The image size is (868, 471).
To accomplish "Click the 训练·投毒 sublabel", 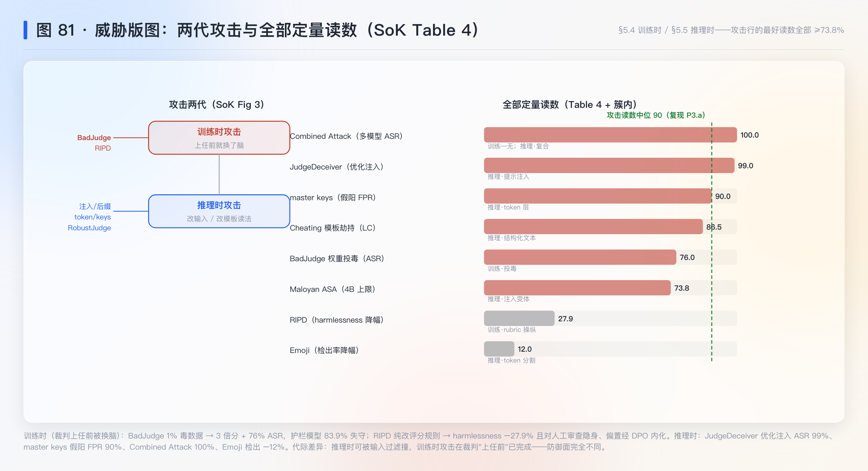I will coord(502,269).
